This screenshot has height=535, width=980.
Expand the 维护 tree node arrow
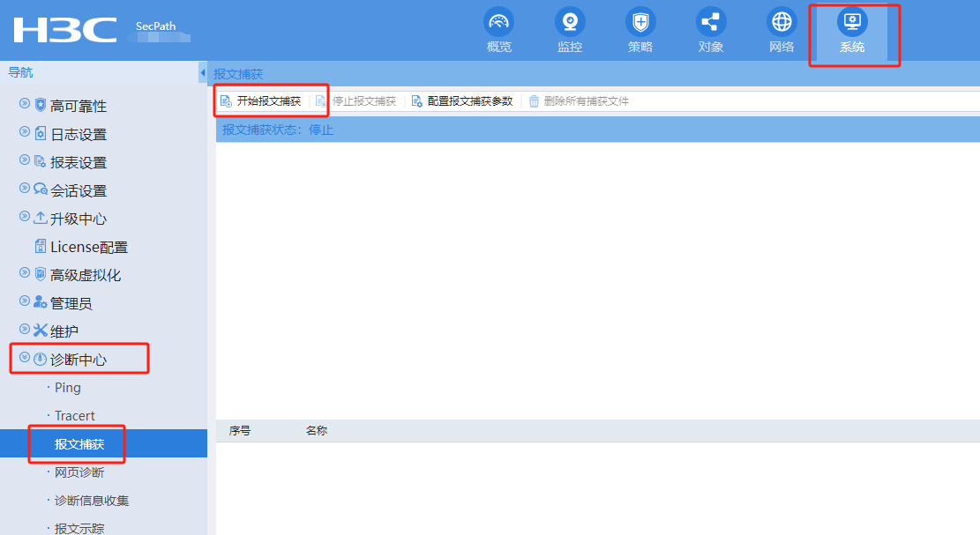(x=25, y=329)
